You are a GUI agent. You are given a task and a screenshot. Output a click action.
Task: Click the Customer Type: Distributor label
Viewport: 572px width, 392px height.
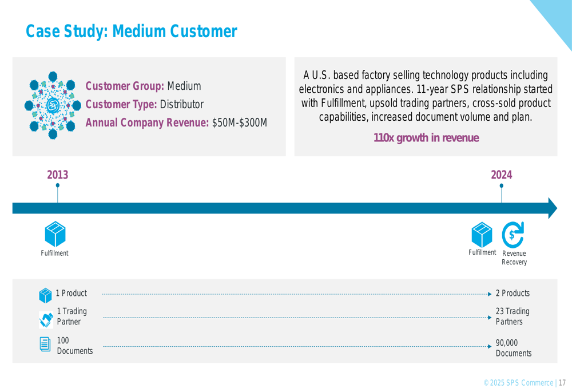[145, 104]
